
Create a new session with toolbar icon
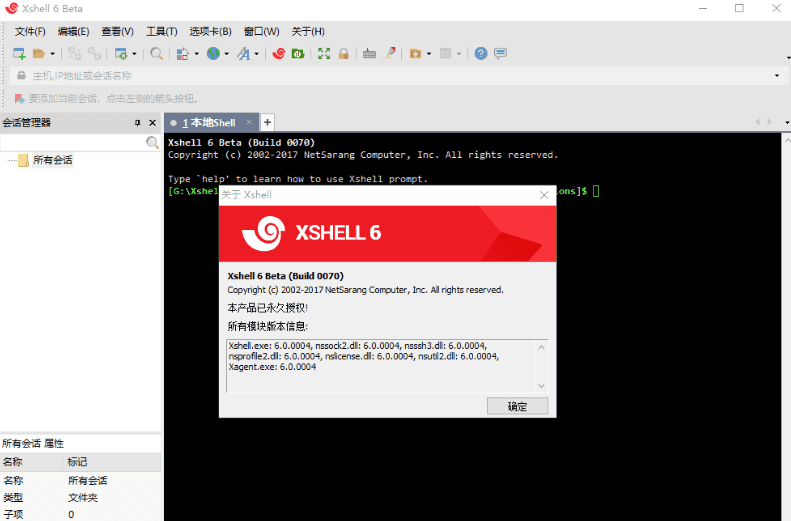point(19,53)
